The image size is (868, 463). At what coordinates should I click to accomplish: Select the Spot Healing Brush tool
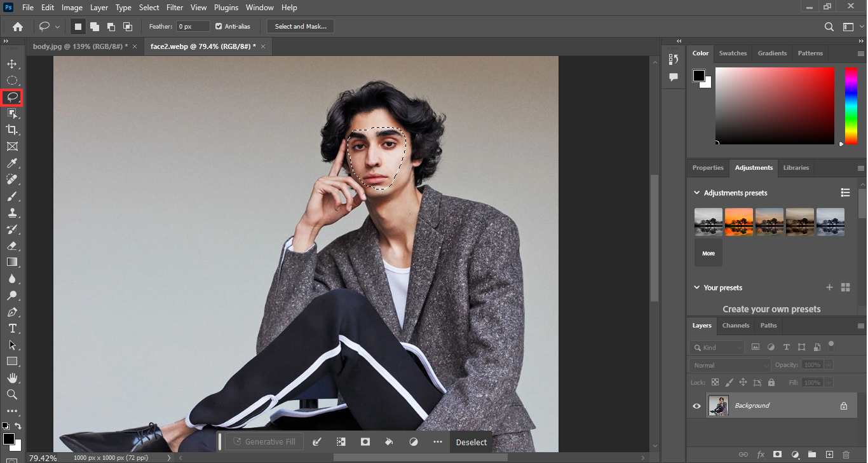(x=12, y=179)
